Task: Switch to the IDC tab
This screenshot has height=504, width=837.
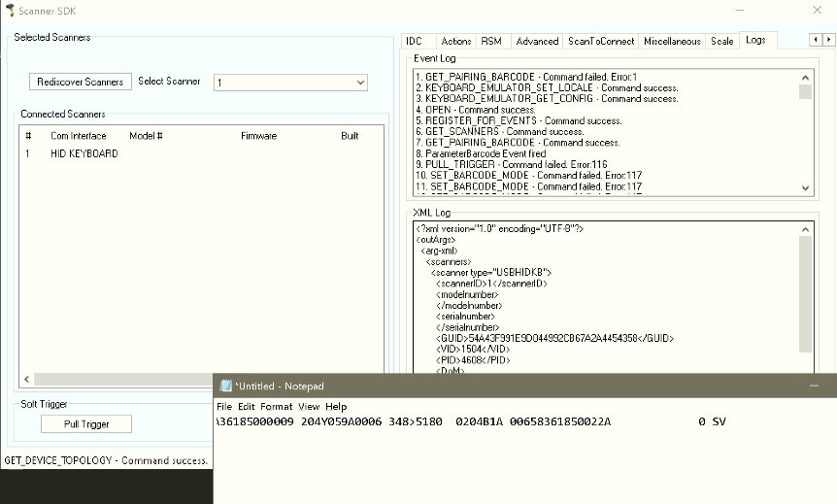Action: 414,41
